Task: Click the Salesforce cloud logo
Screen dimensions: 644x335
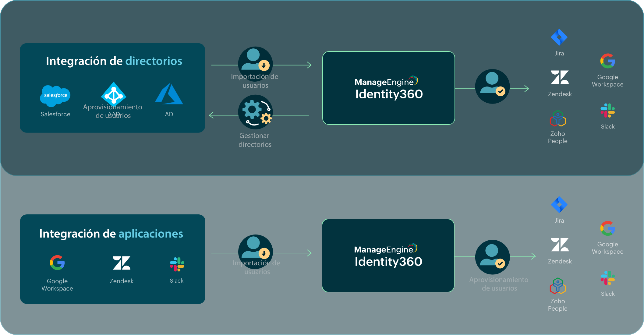Action: (x=55, y=96)
